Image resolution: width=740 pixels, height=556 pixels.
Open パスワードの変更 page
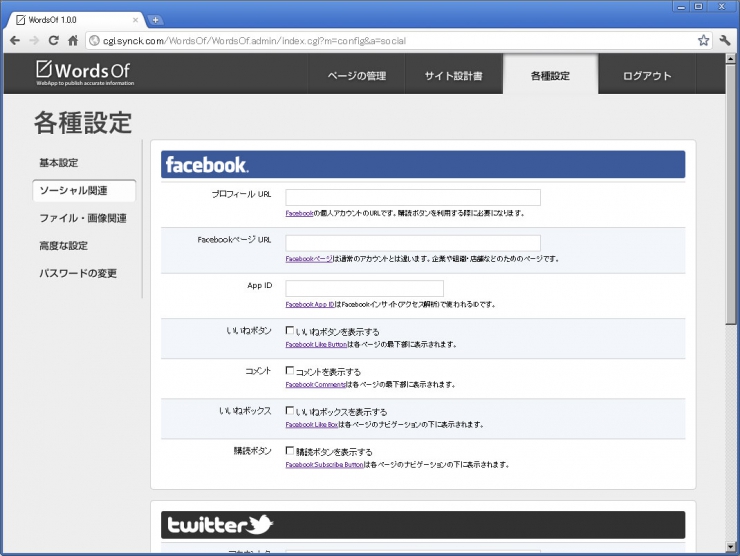78,273
